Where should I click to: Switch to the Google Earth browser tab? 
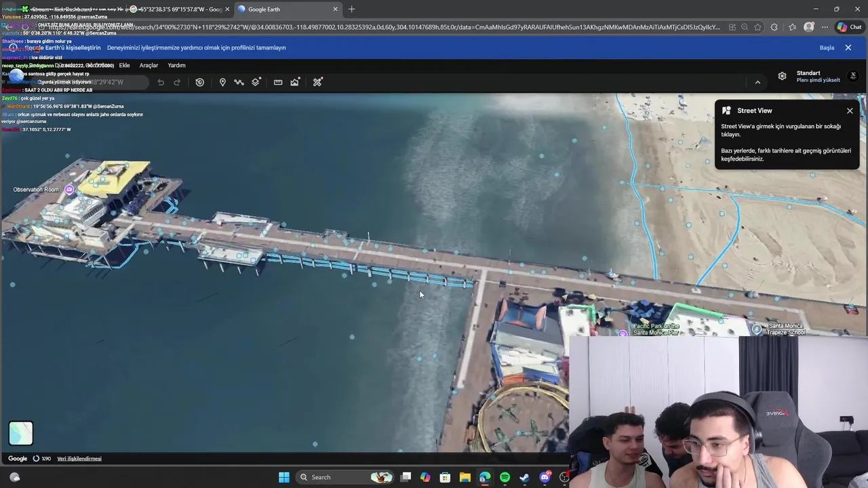tap(288, 9)
